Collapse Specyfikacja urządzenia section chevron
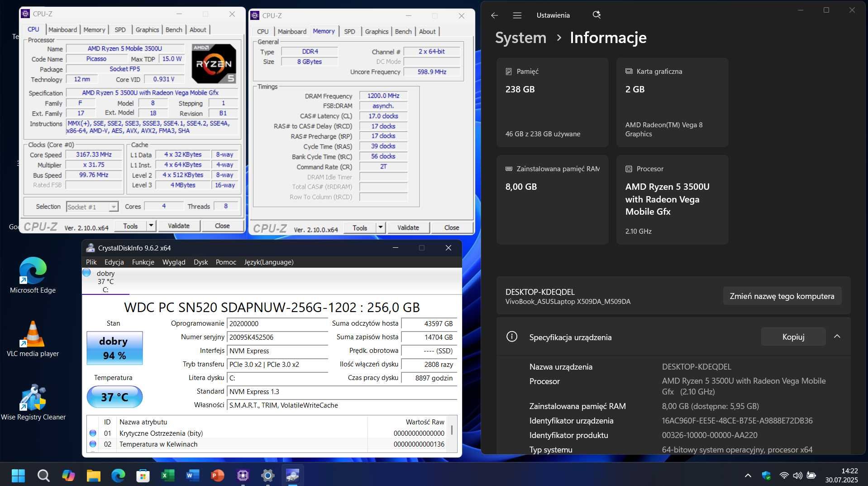This screenshot has width=868, height=486. (x=837, y=337)
